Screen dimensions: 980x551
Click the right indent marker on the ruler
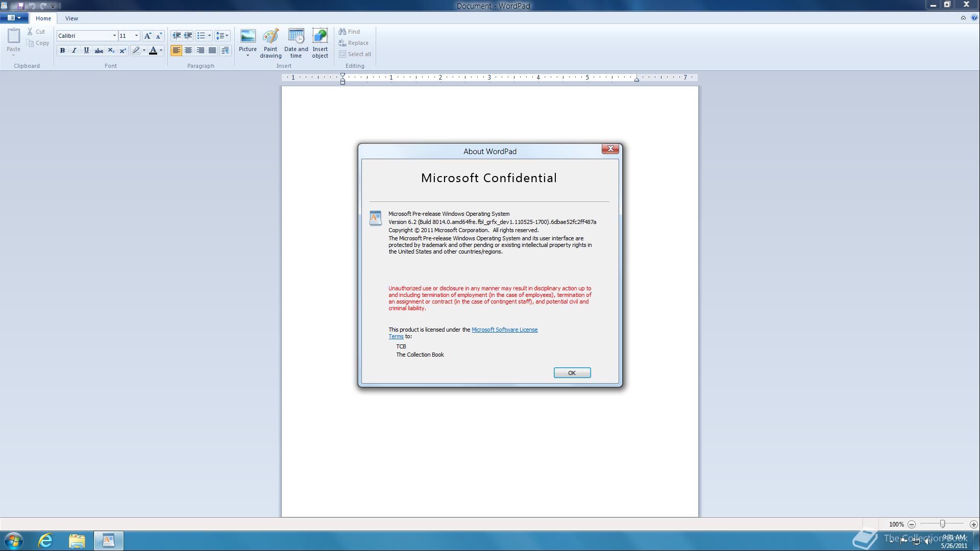click(x=636, y=79)
